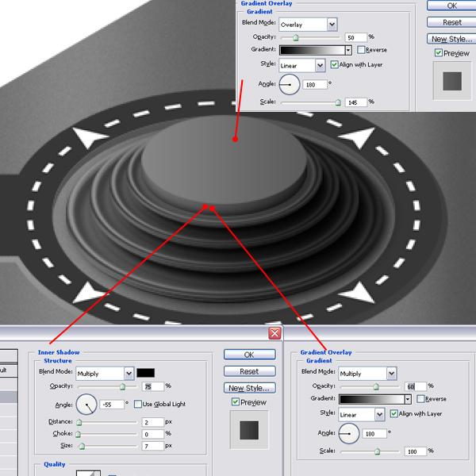Click New Style button in the top dialog
The image size is (476, 476).
click(451, 39)
